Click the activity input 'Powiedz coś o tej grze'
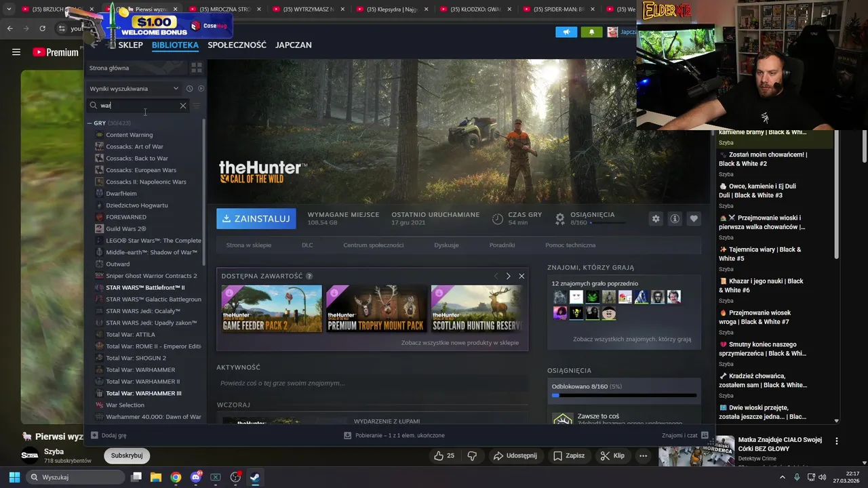 (x=372, y=384)
